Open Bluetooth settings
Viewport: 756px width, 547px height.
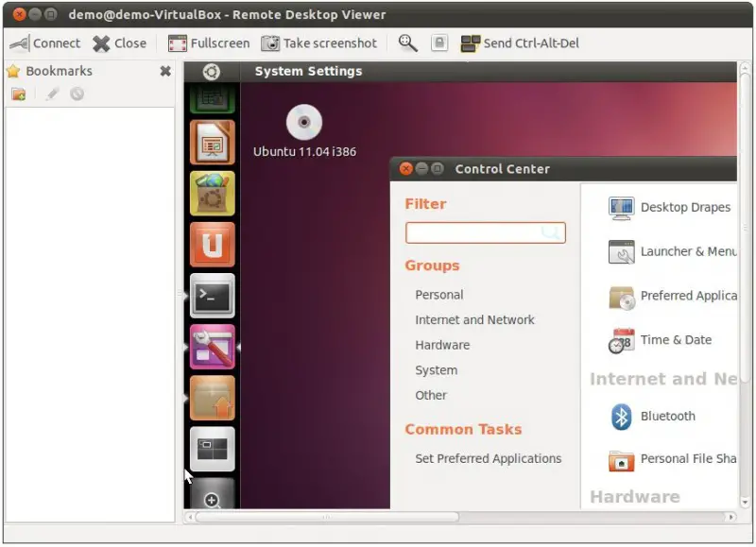pos(667,417)
